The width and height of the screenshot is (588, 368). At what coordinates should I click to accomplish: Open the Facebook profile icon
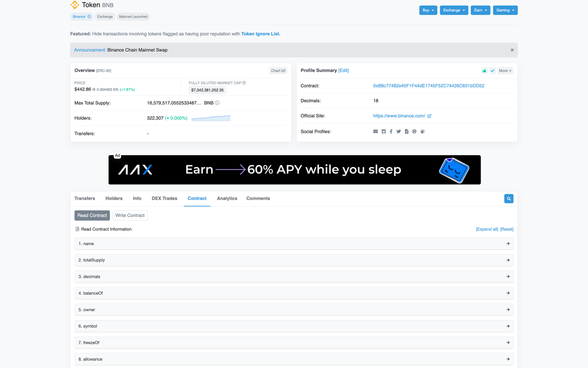point(391,132)
